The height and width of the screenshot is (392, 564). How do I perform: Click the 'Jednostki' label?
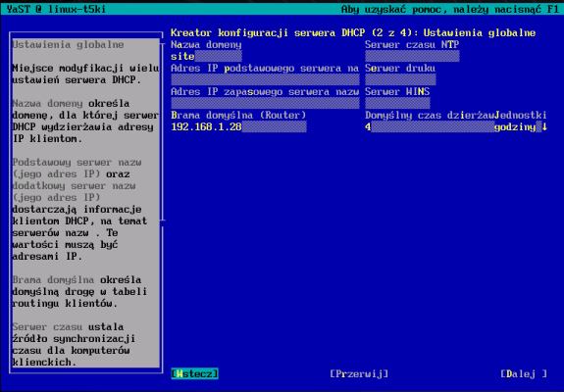coord(521,115)
